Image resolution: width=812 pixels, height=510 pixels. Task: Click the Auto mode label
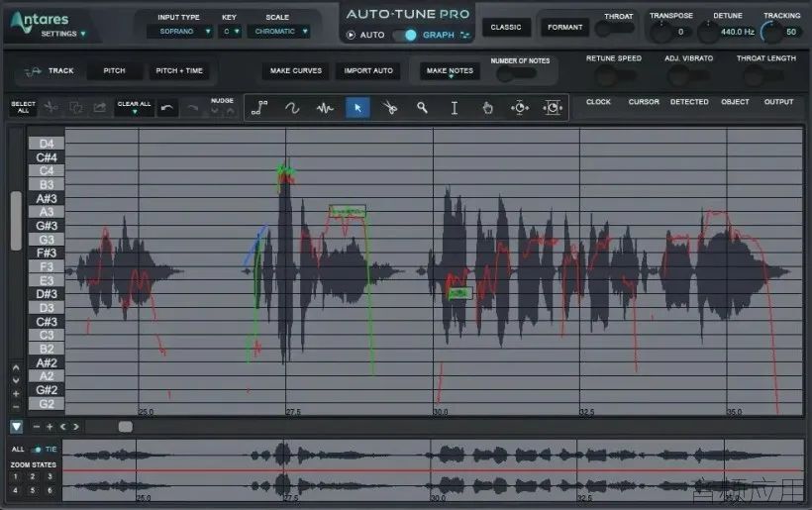click(372, 35)
